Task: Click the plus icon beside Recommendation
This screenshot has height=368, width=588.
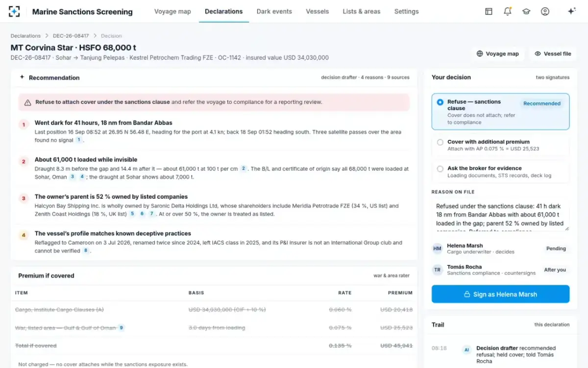Action: (22, 77)
